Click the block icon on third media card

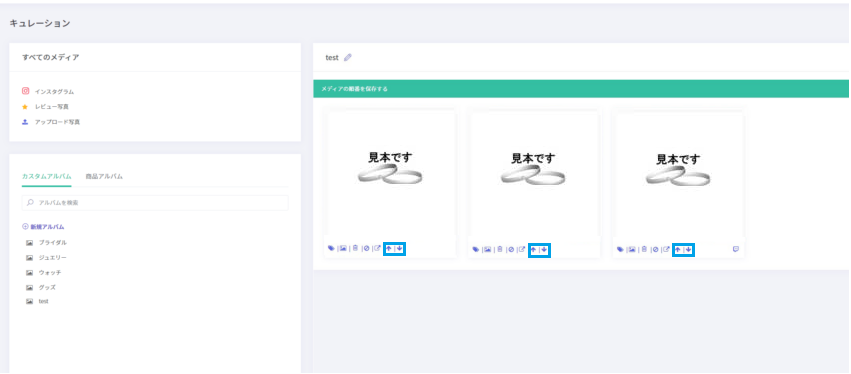coord(655,250)
